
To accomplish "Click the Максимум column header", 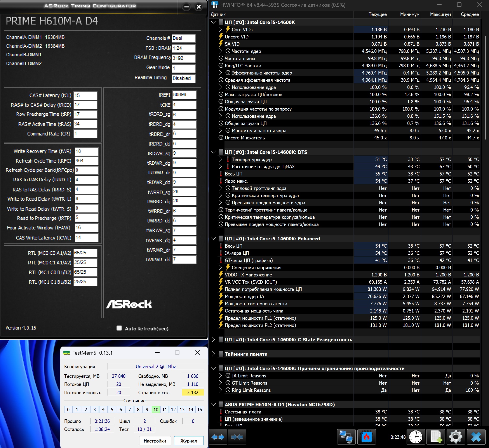I will pyautogui.click(x=440, y=14).
